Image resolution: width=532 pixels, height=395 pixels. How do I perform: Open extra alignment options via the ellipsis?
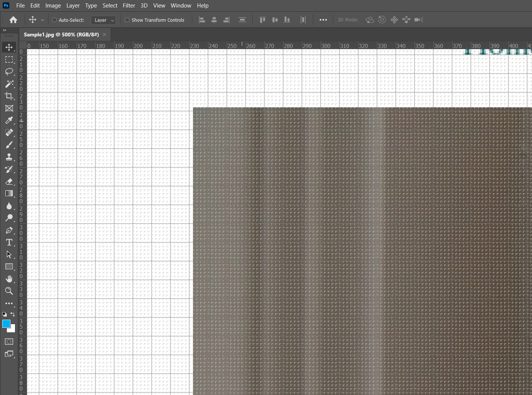[x=323, y=20]
